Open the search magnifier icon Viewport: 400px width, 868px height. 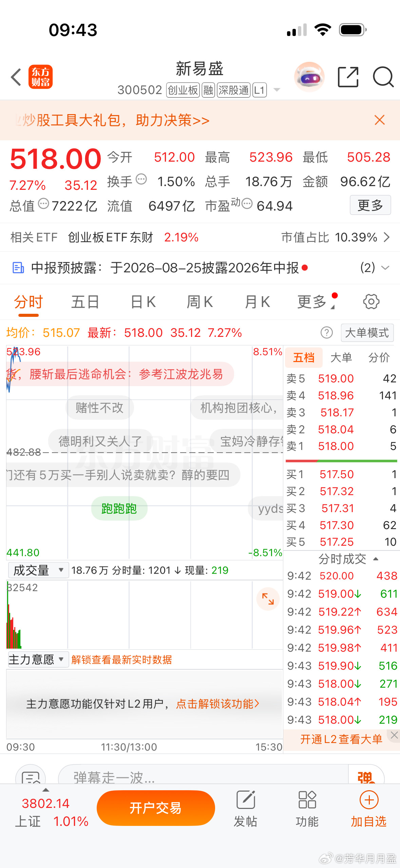pyautogui.click(x=383, y=77)
